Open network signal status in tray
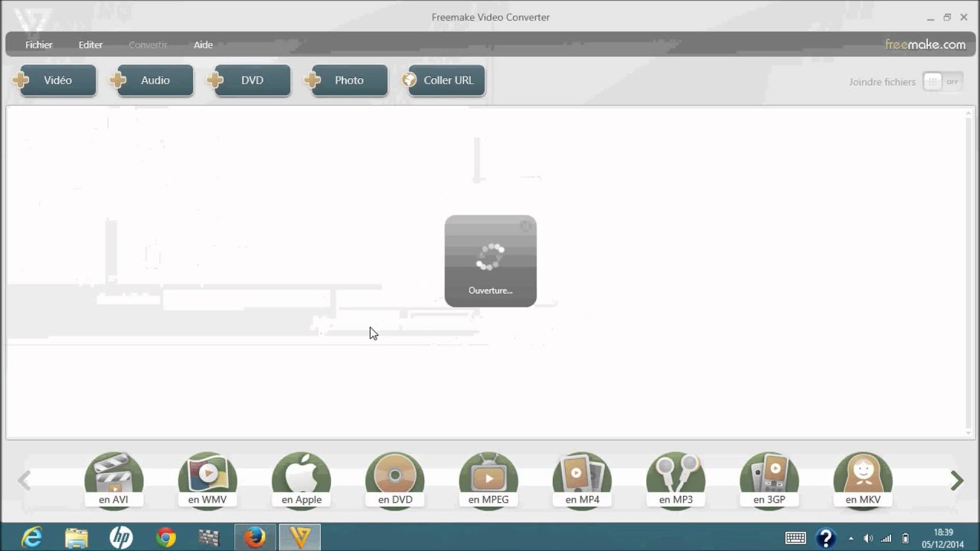This screenshot has width=980, height=551. tap(887, 538)
